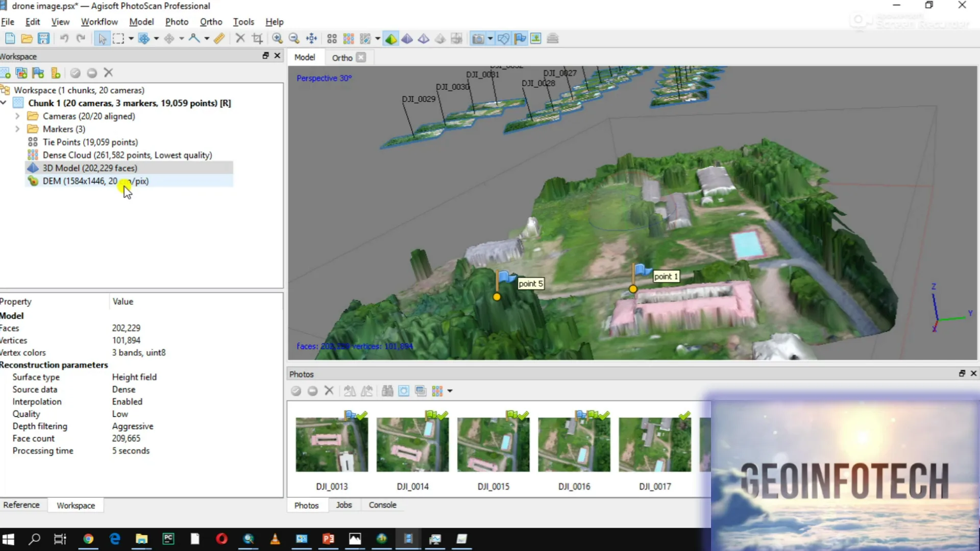
Task: Click the Reset view icon
Action: point(311,38)
